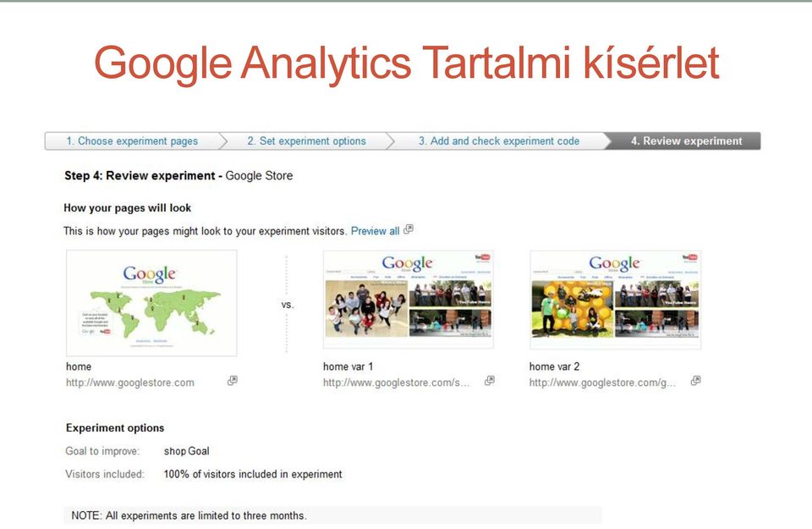Open the home var 2 googlestore.com/g… link
The width and height of the screenshot is (812, 529).
pos(602,383)
